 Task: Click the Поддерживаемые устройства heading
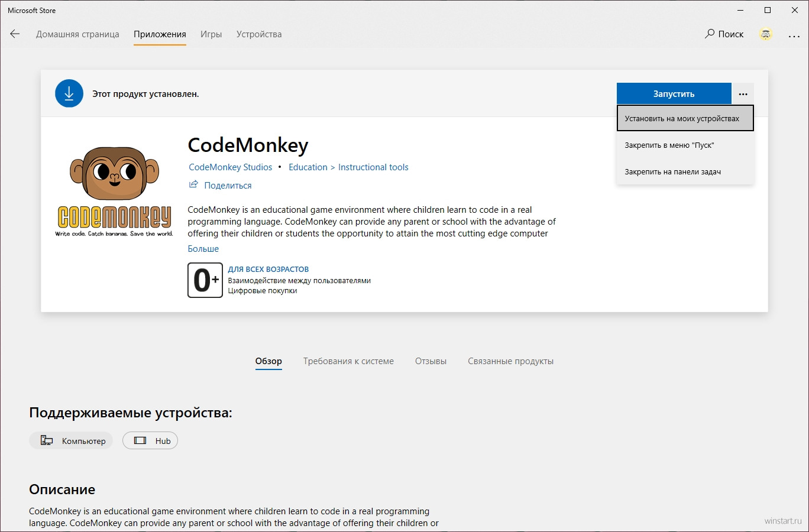[x=131, y=413]
